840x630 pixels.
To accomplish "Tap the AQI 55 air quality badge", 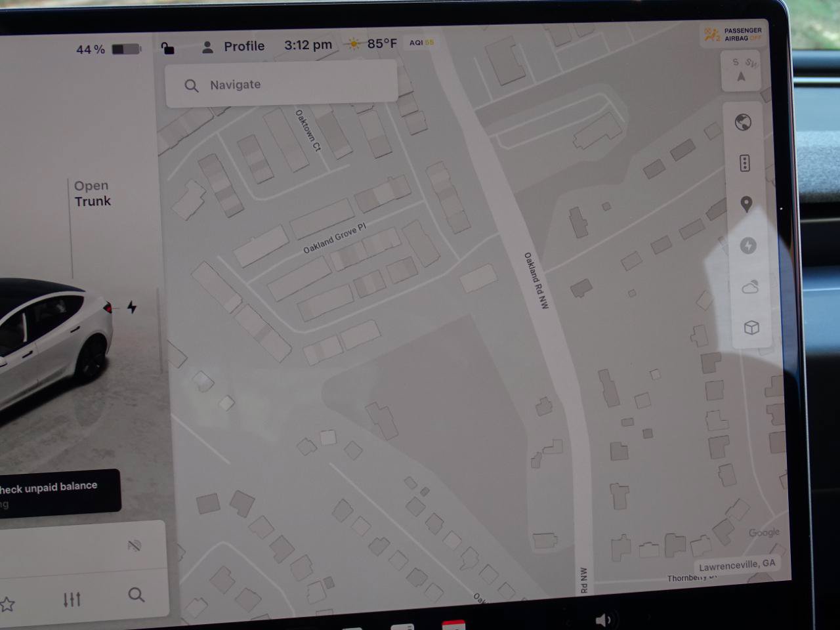I will point(421,43).
